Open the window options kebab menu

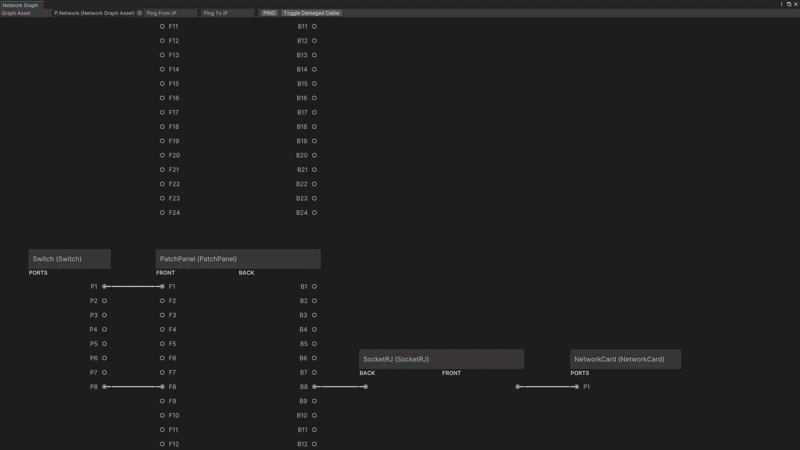tap(781, 4)
